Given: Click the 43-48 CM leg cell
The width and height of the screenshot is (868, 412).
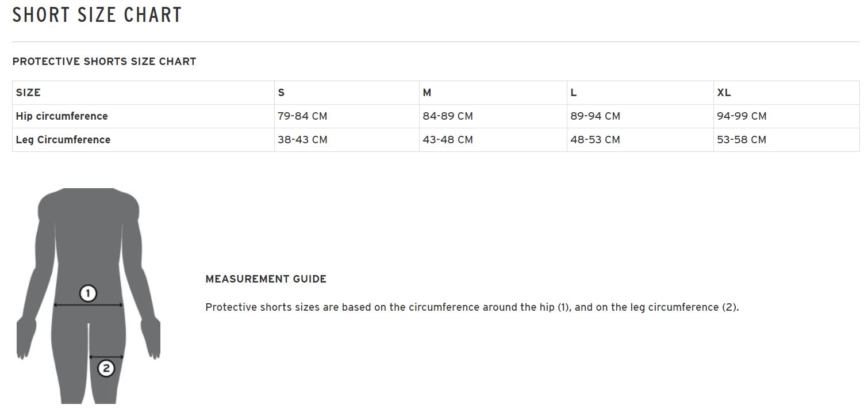Looking at the screenshot, I should tap(448, 140).
